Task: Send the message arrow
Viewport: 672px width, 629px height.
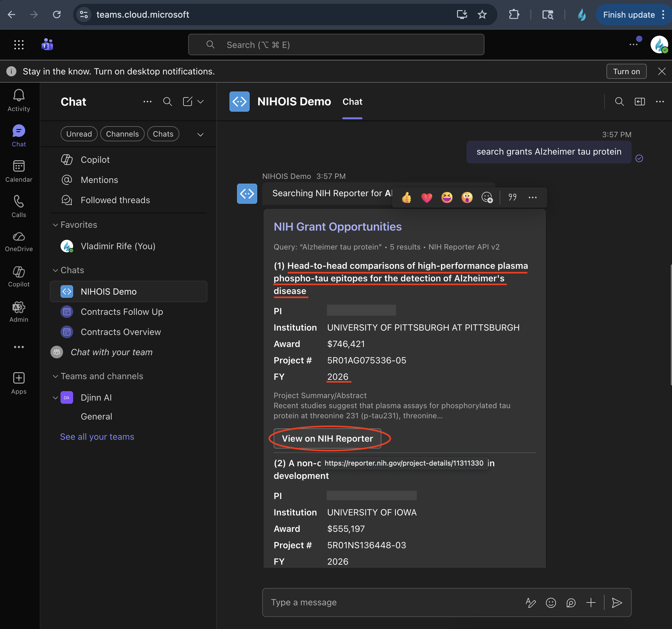Action: pos(617,603)
